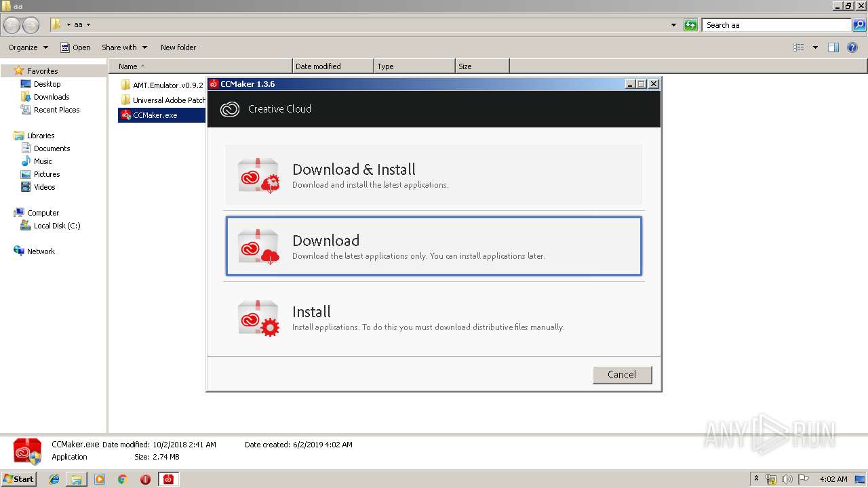Open Recent Places in navigation pane
The height and width of the screenshot is (488, 868).
[56, 110]
